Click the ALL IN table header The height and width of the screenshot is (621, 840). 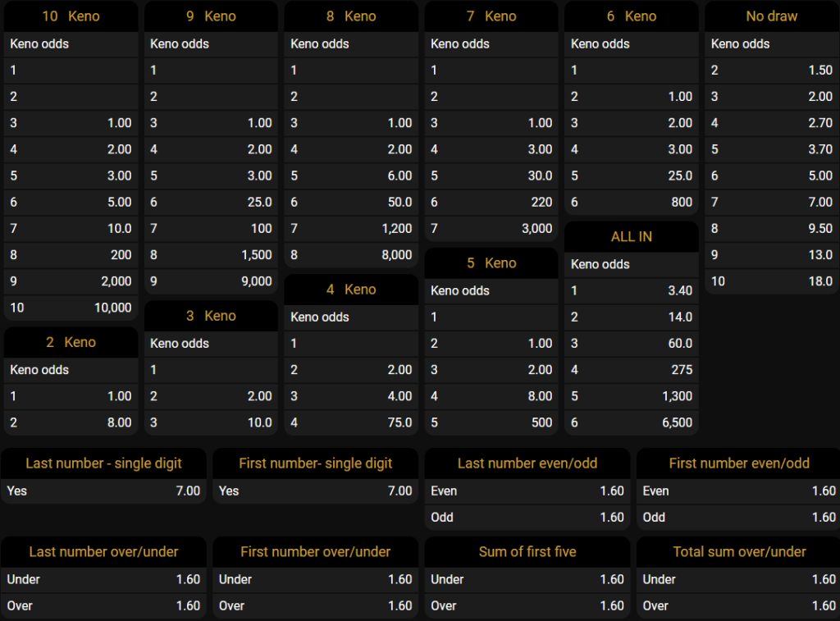click(632, 236)
